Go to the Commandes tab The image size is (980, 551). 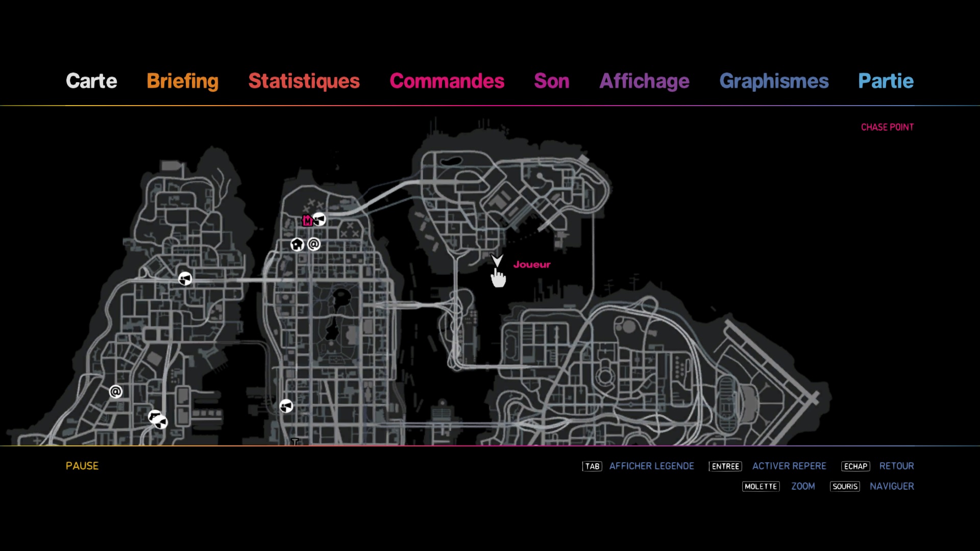(447, 81)
